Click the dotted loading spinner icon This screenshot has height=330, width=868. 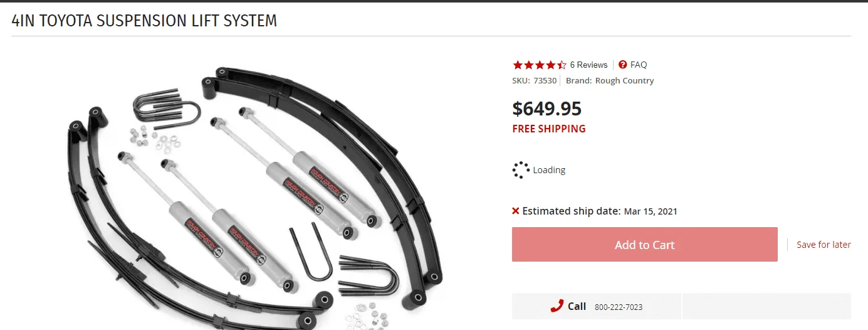coord(521,170)
